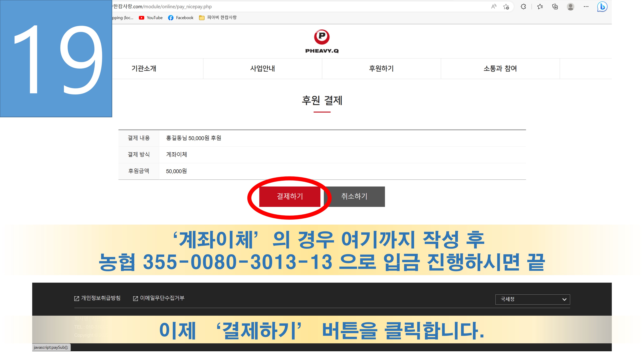Click the user profile avatar icon
Viewport: 644px width, 362px height.
pos(570,7)
